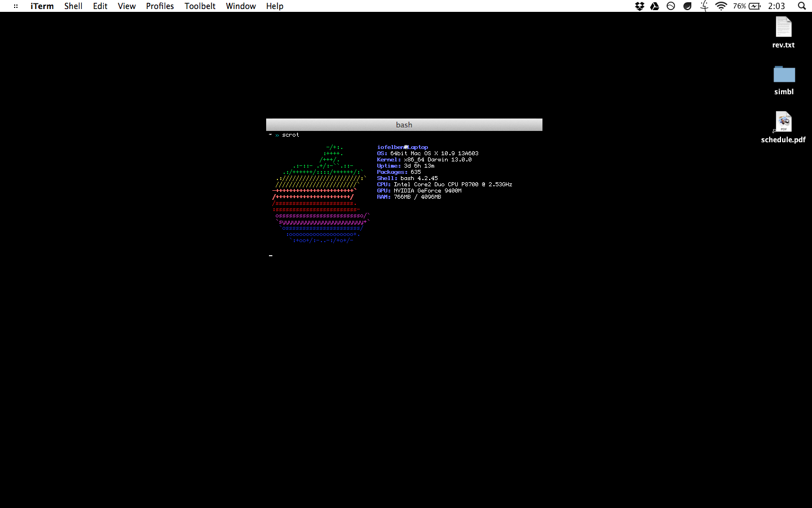Click the user@Laptop hostname text
The height and width of the screenshot is (508, 812).
(x=403, y=147)
